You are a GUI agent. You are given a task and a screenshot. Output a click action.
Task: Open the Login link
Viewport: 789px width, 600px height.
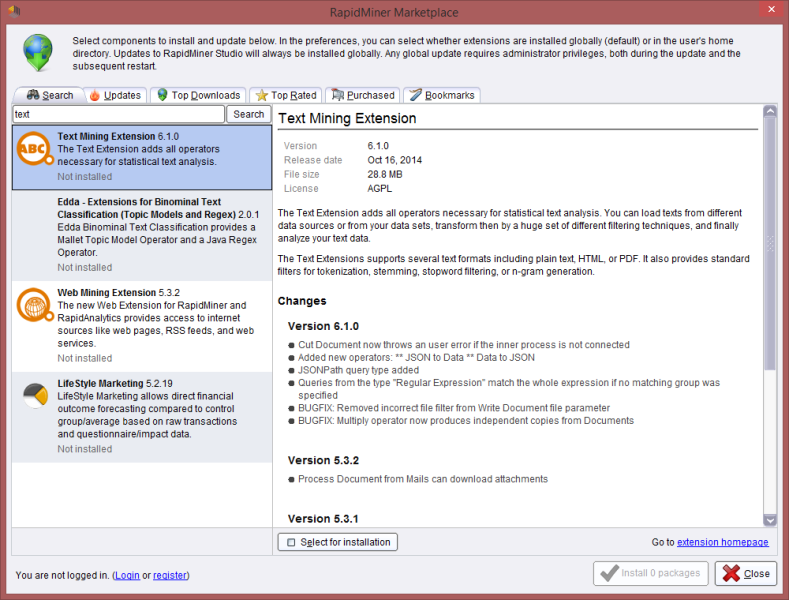pyautogui.click(x=127, y=575)
